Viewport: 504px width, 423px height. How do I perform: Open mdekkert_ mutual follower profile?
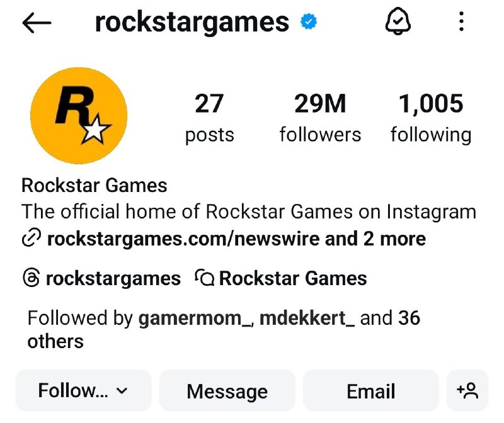tap(307, 318)
